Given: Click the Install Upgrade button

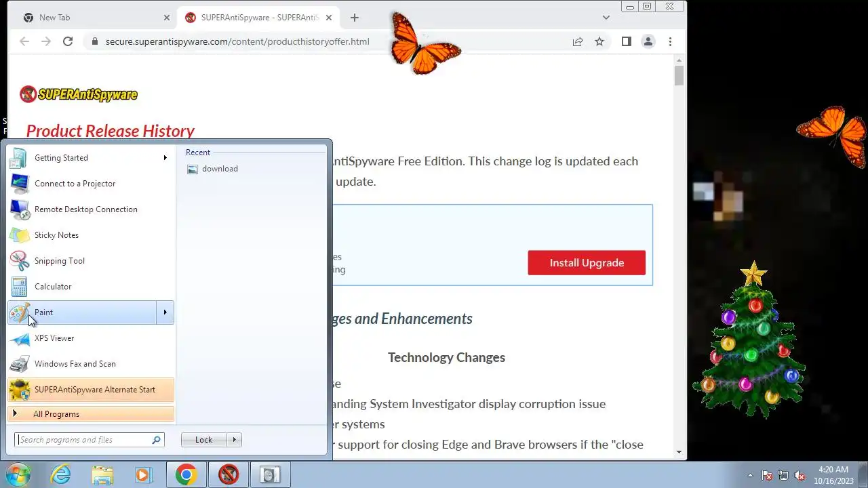Looking at the screenshot, I should [587, 263].
